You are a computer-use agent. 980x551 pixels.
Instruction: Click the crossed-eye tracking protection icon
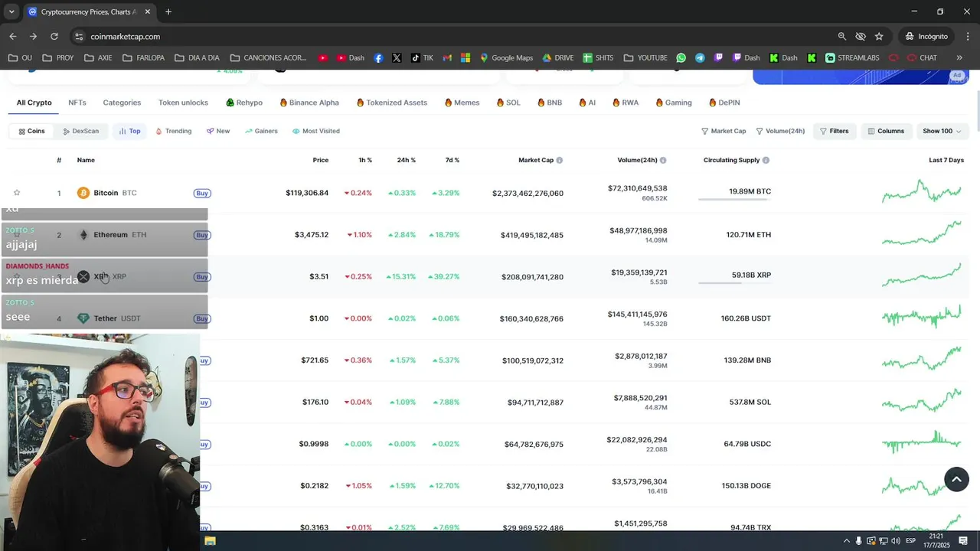coord(861,36)
